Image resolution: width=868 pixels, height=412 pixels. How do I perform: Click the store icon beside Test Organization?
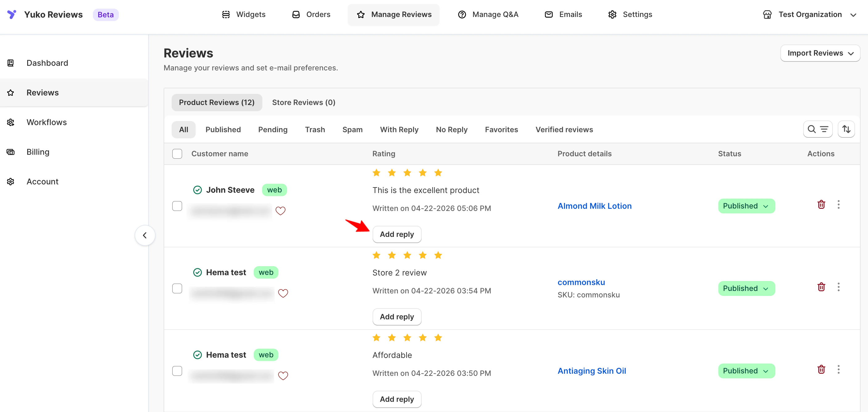(x=767, y=15)
